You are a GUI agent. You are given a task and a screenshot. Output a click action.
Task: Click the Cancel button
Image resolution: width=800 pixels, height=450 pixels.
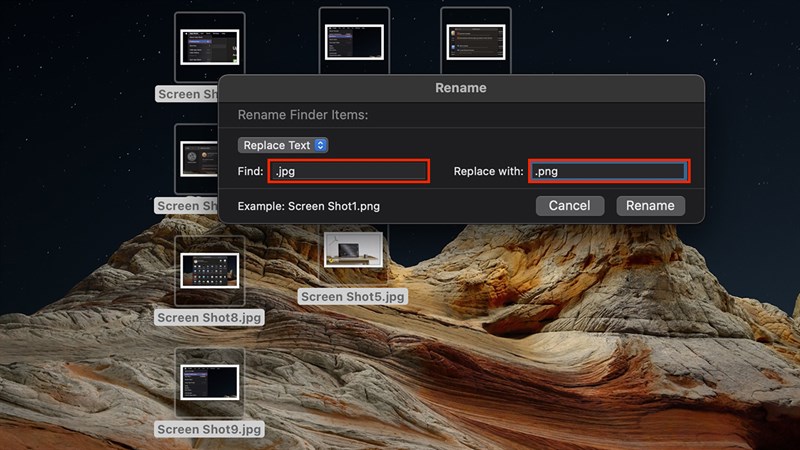tap(570, 206)
